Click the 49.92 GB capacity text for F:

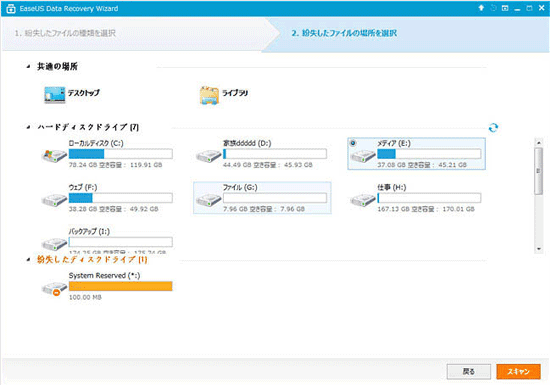(x=144, y=209)
